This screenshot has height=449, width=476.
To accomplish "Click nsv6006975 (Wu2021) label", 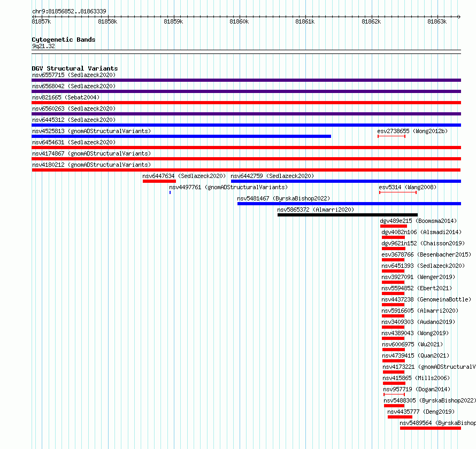I will 412,344.
